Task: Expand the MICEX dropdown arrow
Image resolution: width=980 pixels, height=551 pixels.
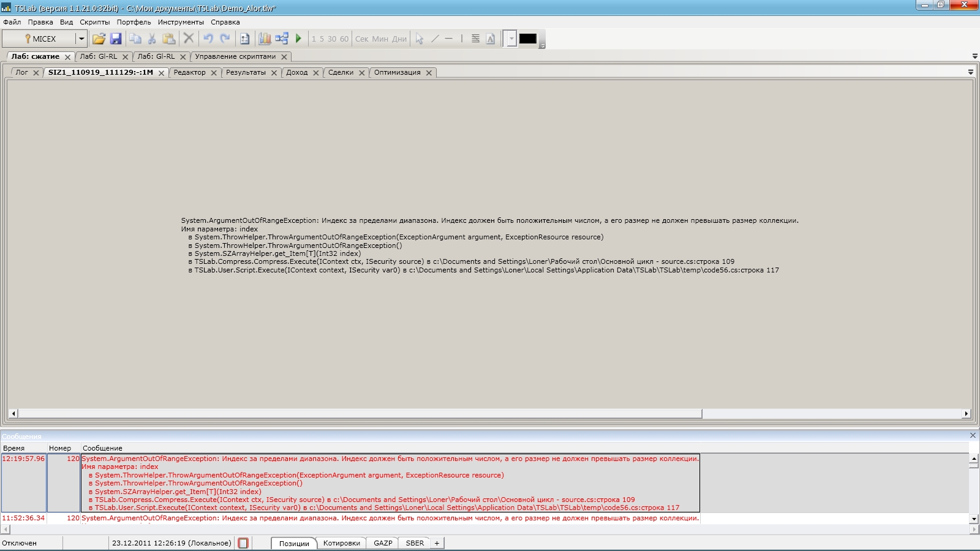Action: (x=81, y=39)
